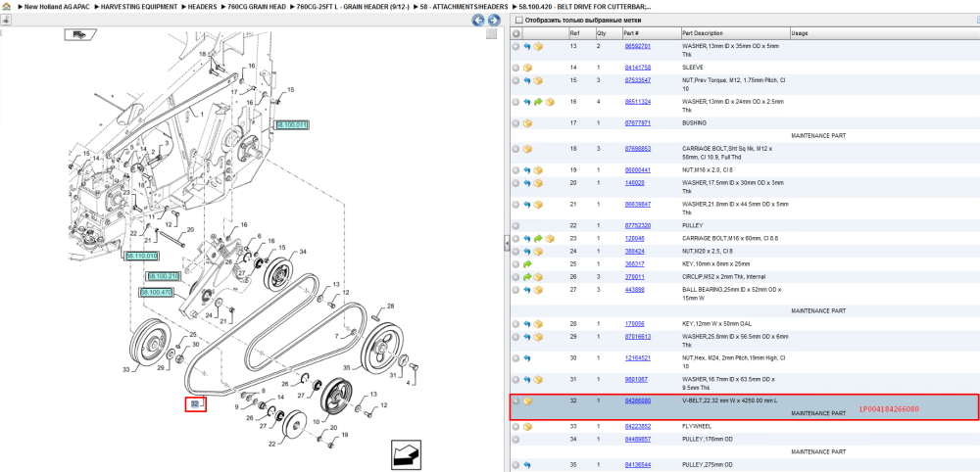Image resolution: width=980 pixels, height=472 pixels.
Task: Go to the home page icon
Action: pos(6,6)
